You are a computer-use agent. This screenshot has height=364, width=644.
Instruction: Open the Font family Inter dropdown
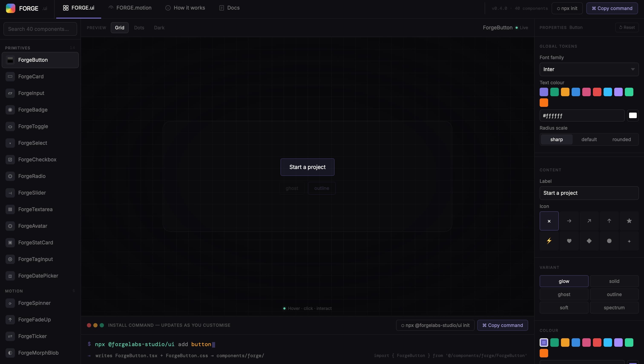point(589,69)
